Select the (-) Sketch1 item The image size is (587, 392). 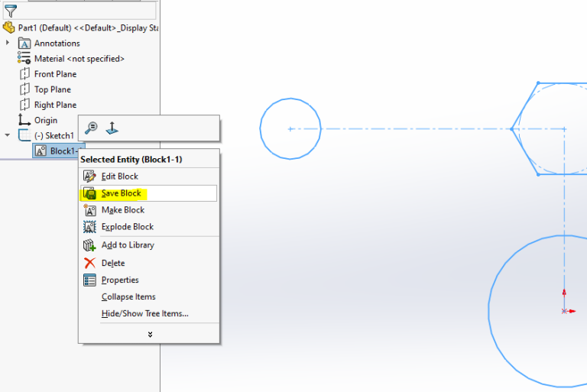[54, 135]
